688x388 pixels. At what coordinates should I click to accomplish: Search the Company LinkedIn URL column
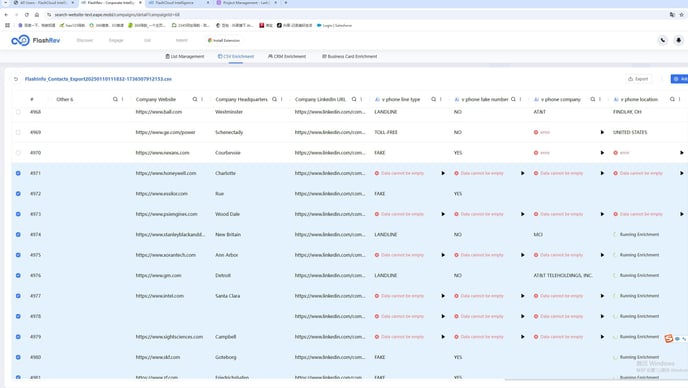pos(354,99)
